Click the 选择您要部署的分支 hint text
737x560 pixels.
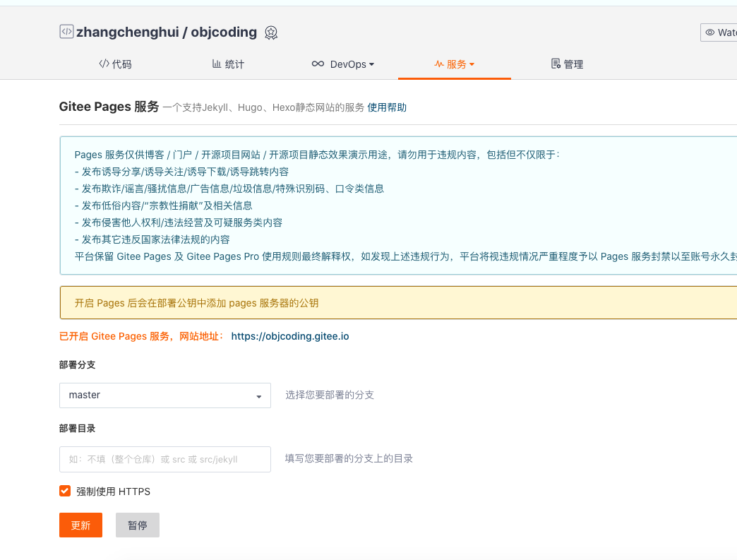[330, 395]
